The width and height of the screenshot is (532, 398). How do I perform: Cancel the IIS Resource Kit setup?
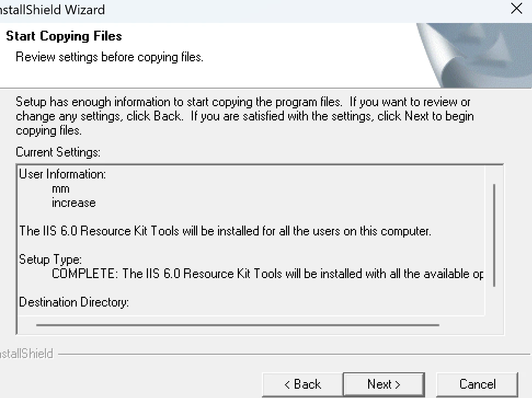tap(477, 384)
